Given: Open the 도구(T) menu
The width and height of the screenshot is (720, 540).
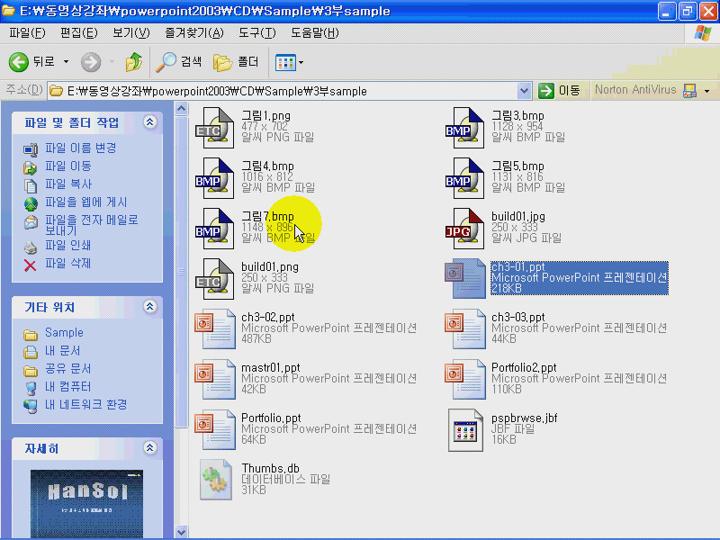Looking at the screenshot, I should click(x=257, y=33).
